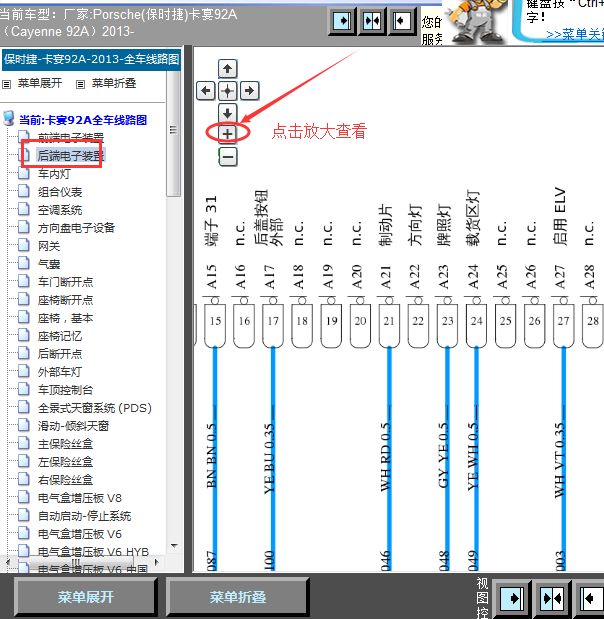Open 后断开点 diagram entry
The height and width of the screenshot is (619, 604).
[60, 354]
